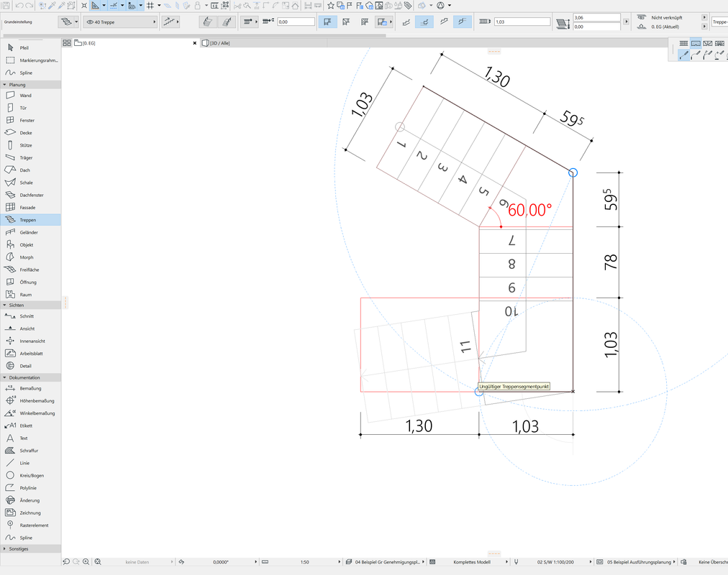Select the Schraffur fill tool
The width and height of the screenshot is (728, 575).
tap(31, 451)
